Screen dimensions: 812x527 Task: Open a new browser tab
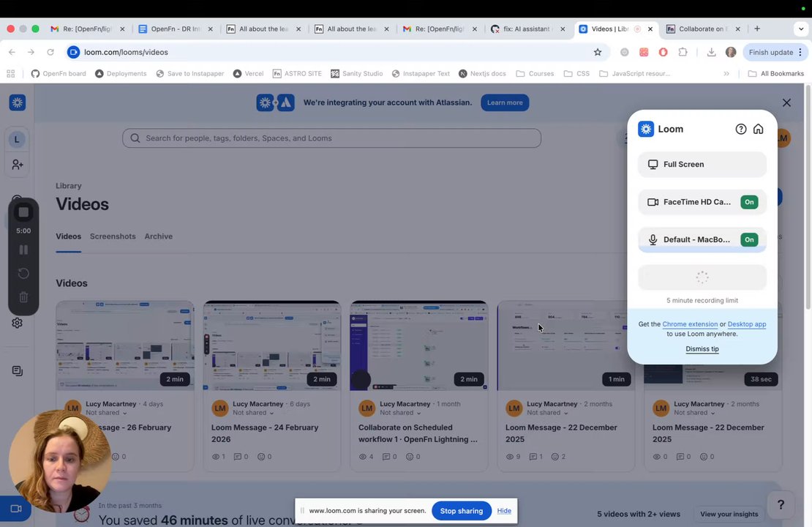[757, 29]
